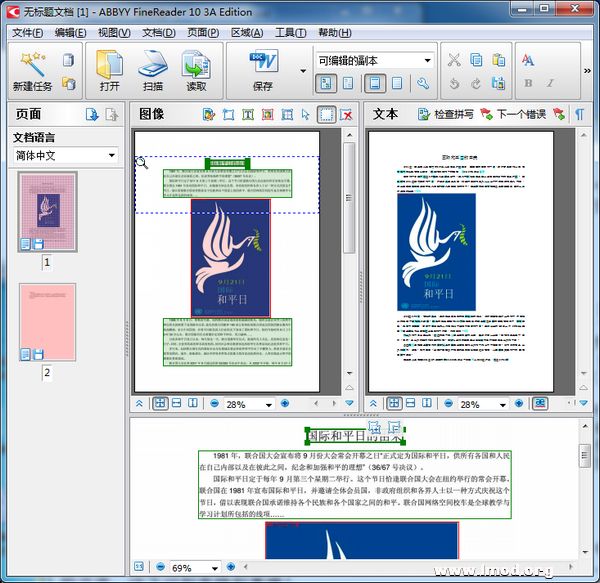
Task: Click the 新建任务 (New Task) wizard icon
Action: pyautogui.click(x=31, y=66)
